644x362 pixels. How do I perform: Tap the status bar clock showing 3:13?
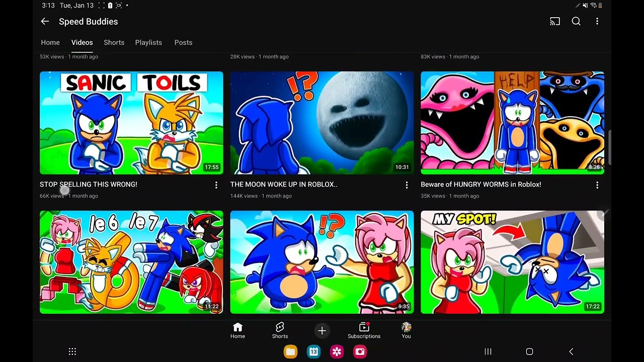tap(48, 6)
